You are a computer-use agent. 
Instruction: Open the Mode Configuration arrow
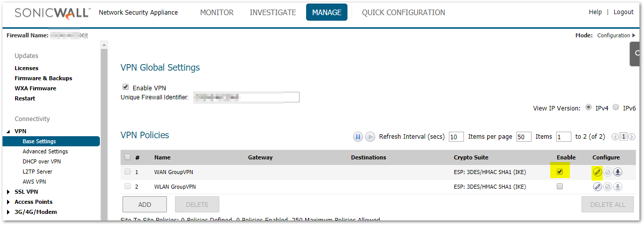pyautogui.click(x=634, y=35)
